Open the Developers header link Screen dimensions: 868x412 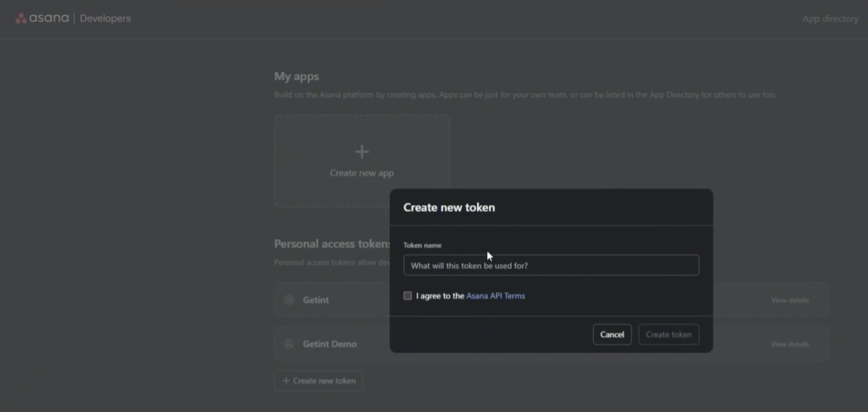pyautogui.click(x=105, y=18)
